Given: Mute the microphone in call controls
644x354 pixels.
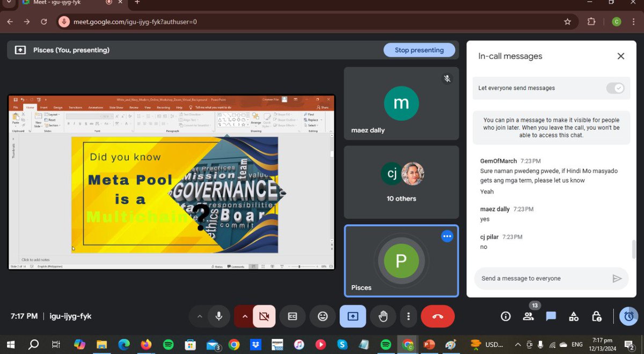Looking at the screenshot, I should 219,316.
